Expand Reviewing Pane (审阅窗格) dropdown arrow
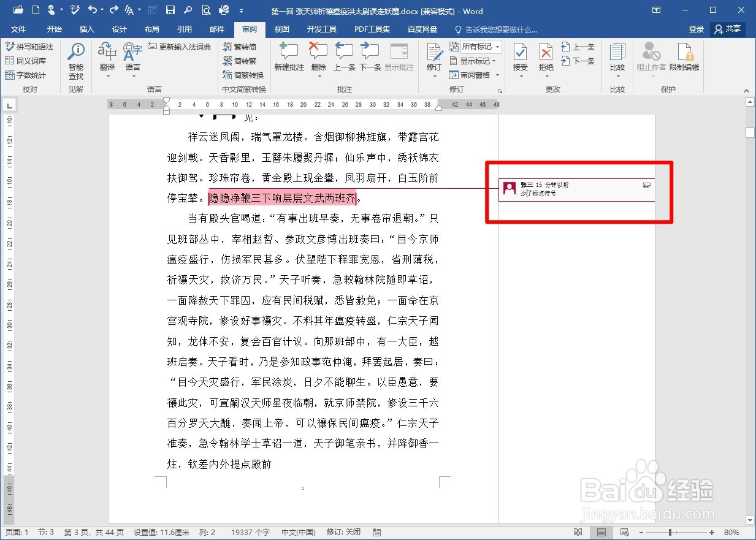The width and height of the screenshot is (756, 540). coord(498,75)
